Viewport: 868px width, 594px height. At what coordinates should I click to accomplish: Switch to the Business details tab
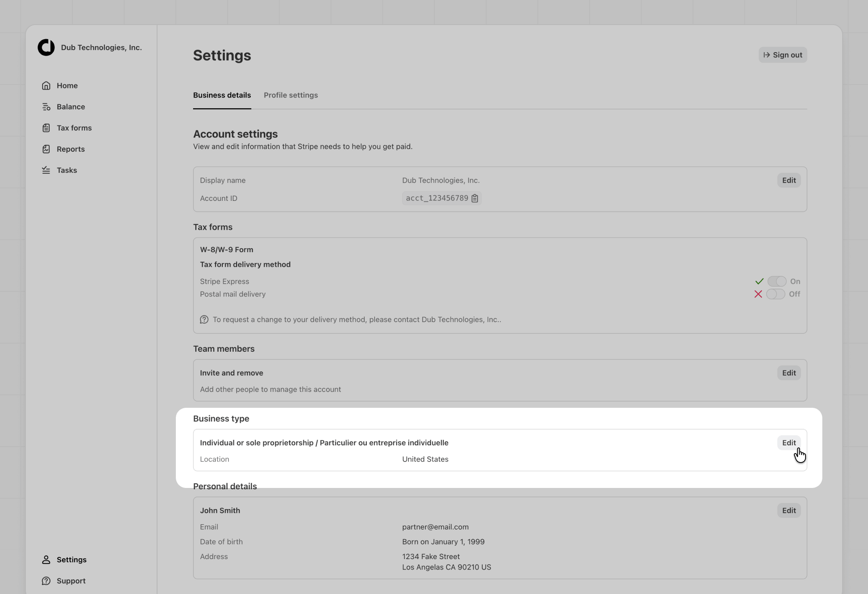click(x=222, y=95)
